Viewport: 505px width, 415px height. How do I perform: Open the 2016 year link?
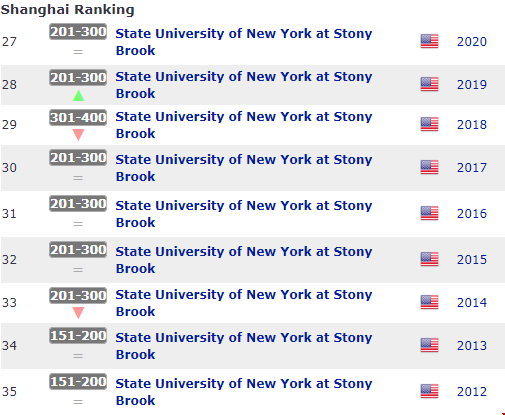(472, 214)
